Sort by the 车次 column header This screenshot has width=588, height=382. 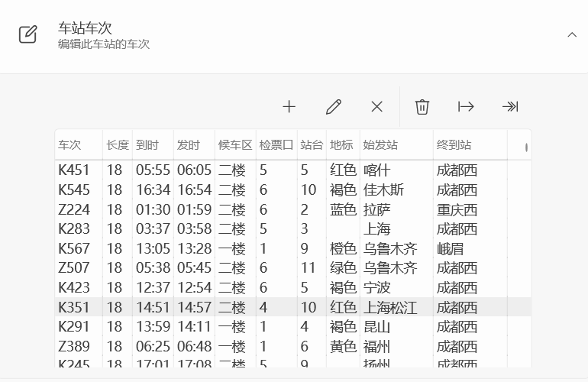(69, 145)
